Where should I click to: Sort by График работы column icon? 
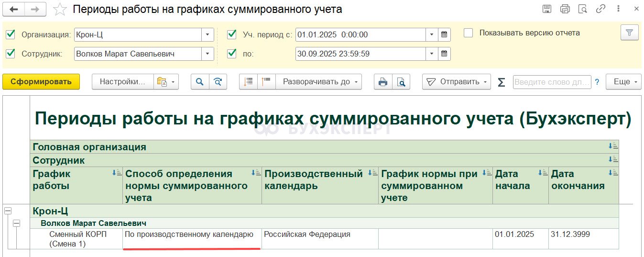117,173
